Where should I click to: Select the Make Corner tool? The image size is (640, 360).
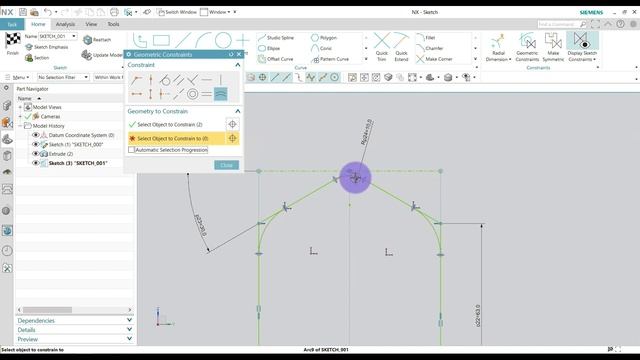(434, 59)
